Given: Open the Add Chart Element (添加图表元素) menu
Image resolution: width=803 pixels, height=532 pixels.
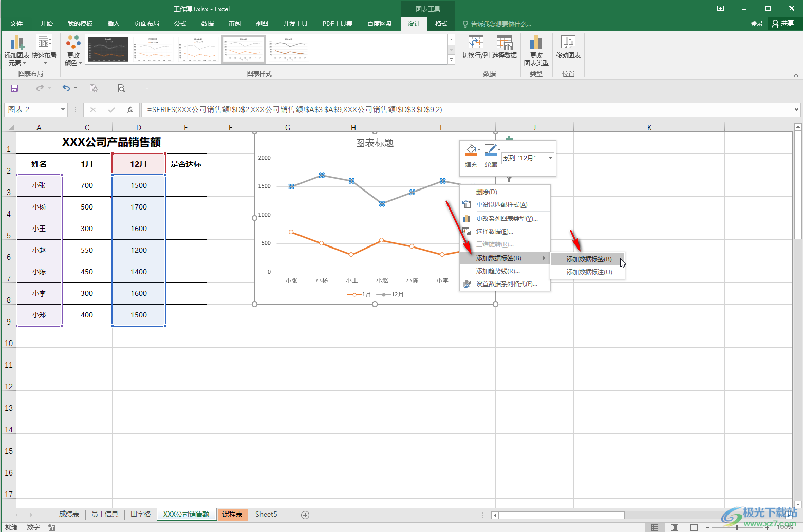Looking at the screenshot, I should pos(16,50).
